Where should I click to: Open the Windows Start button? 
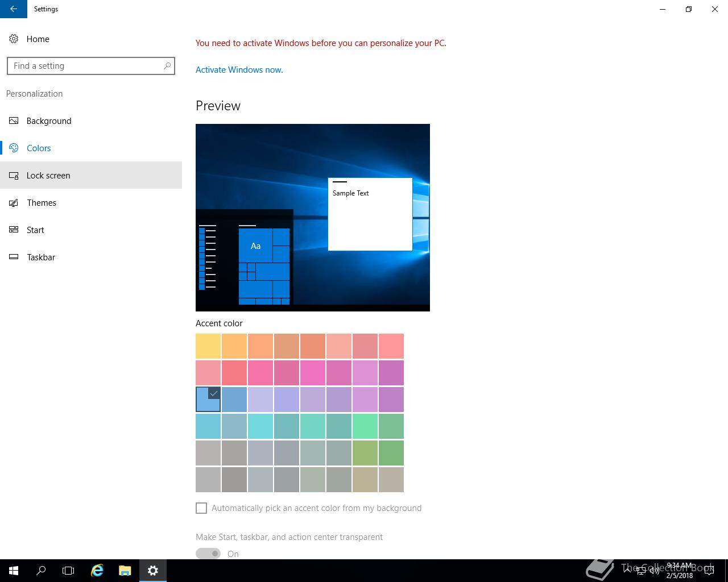14,571
